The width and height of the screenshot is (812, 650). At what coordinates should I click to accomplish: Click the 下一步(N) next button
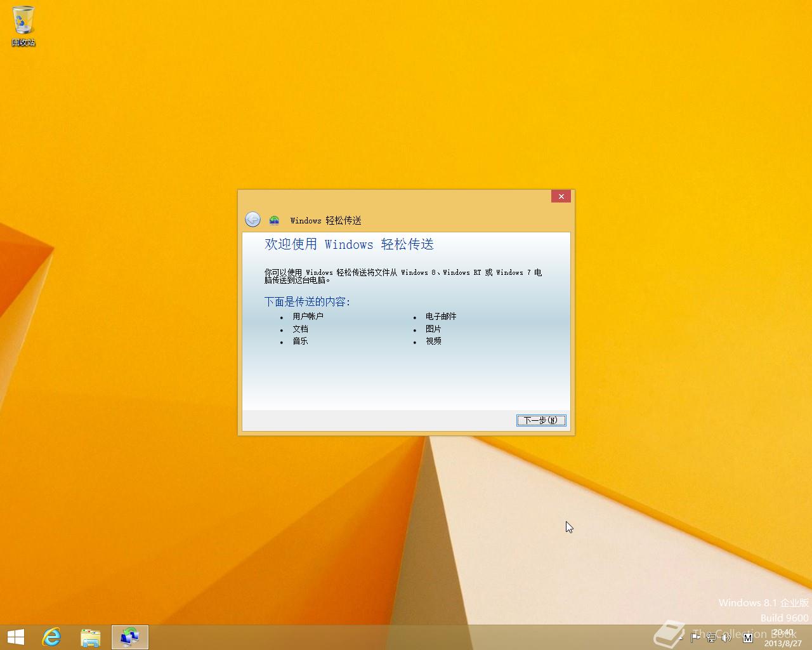click(541, 420)
